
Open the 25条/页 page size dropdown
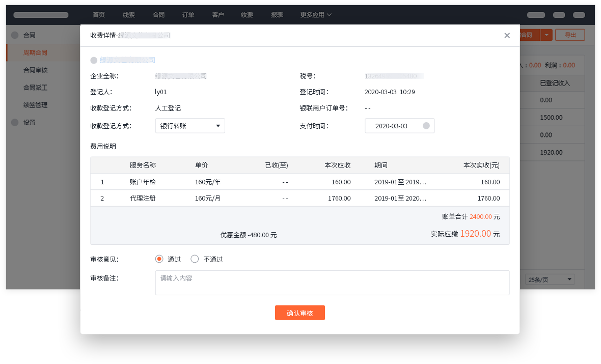[550, 279]
